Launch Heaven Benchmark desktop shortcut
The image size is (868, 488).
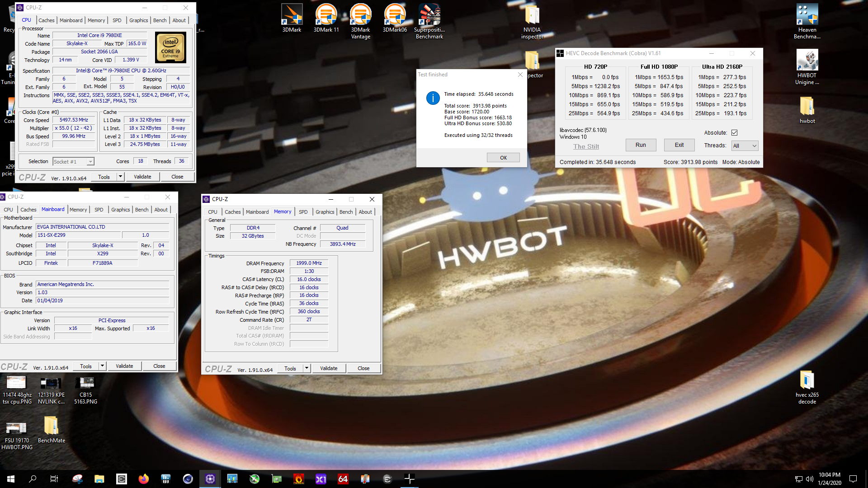pyautogui.click(x=807, y=21)
